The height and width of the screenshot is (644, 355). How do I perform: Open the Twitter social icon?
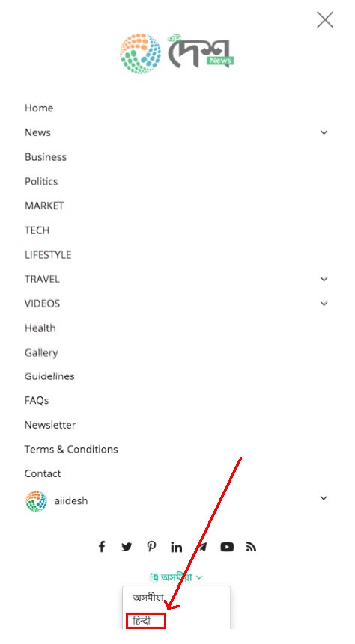127,547
